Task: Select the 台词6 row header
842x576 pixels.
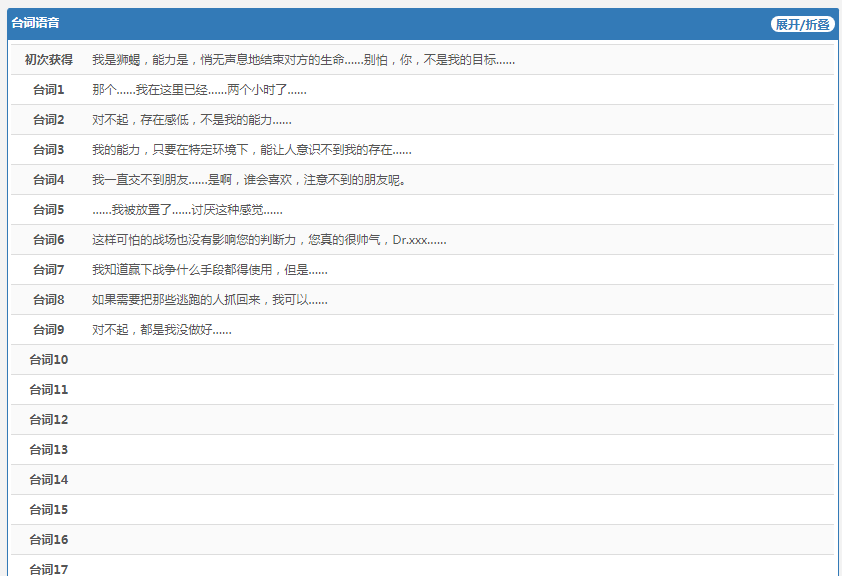Action: 48,240
